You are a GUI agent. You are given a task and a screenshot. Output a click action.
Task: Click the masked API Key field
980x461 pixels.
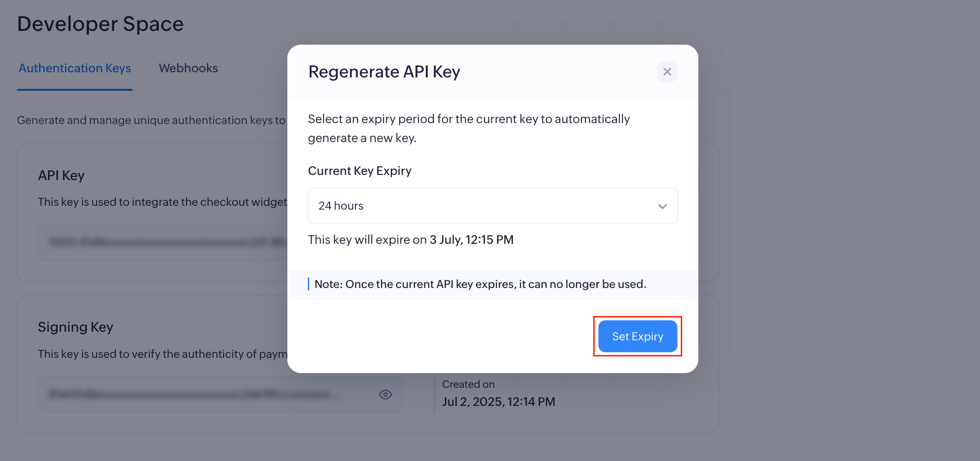tap(162, 242)
